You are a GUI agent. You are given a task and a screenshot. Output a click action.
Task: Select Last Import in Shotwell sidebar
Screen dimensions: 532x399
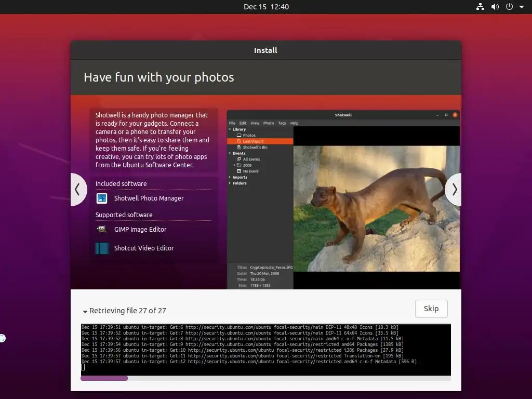tap(260, 141)
